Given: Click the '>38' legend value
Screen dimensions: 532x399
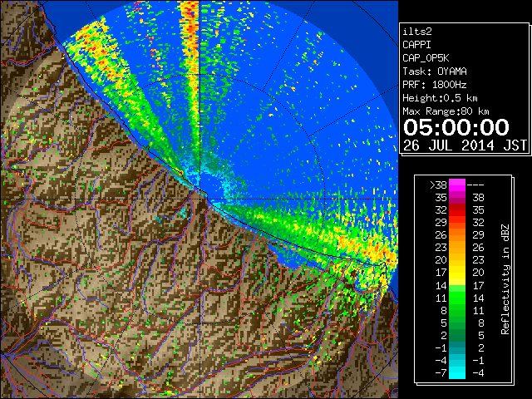Looking at the screenshot, I should click(438, 185).
